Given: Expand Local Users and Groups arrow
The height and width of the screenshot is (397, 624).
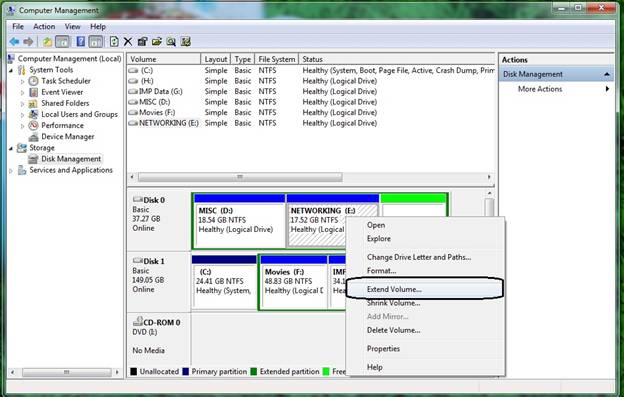Looking at the screenshot, I should tap(22, 115).
